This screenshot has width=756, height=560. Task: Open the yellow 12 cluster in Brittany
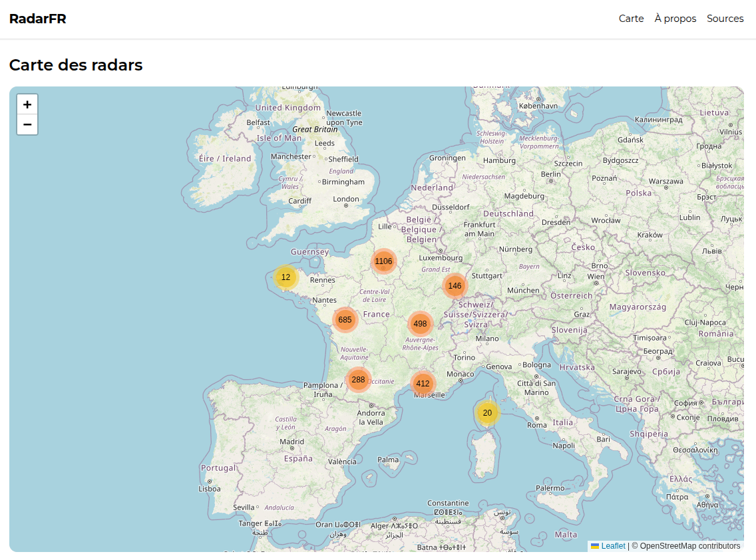tap(286, 277)
